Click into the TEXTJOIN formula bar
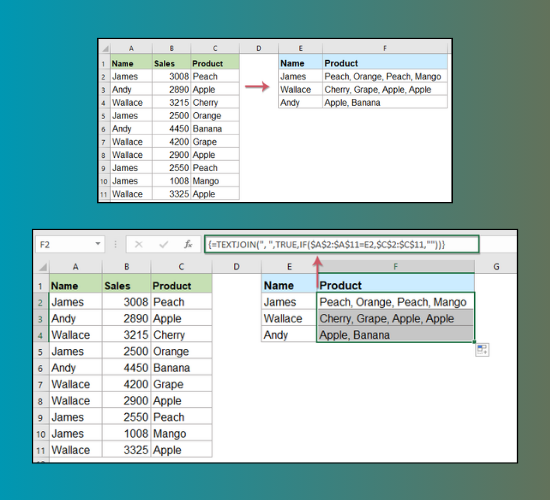 pos(341,244)
